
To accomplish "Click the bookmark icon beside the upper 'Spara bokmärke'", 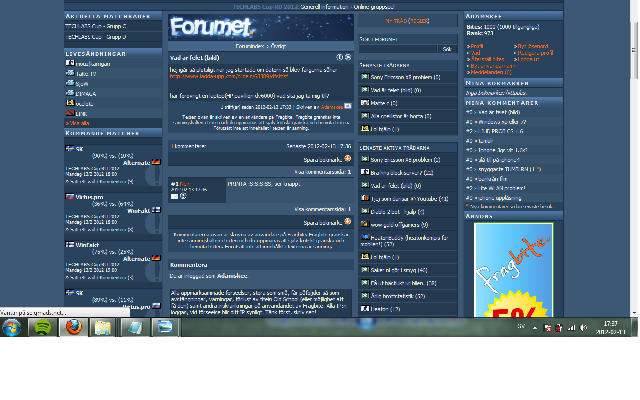I will pyautogui.click(x=348, y=159).
